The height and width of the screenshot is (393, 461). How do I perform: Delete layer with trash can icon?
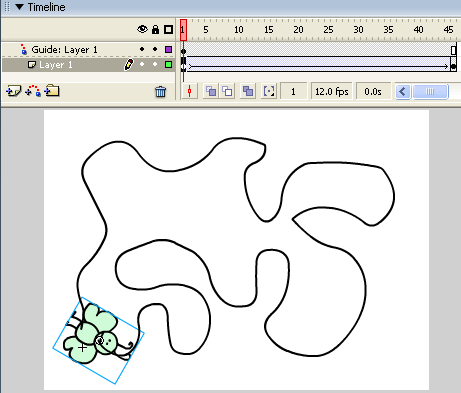(x=160, y=91)
